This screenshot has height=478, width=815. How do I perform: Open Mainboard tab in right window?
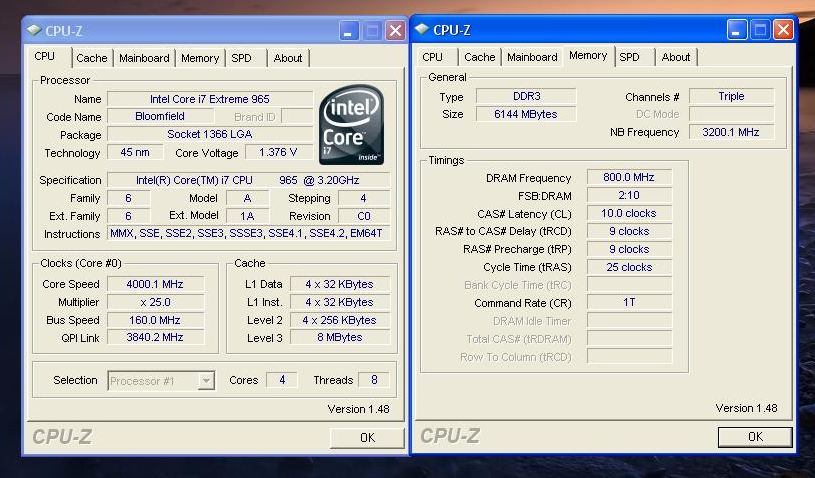[x=532, y=57]
